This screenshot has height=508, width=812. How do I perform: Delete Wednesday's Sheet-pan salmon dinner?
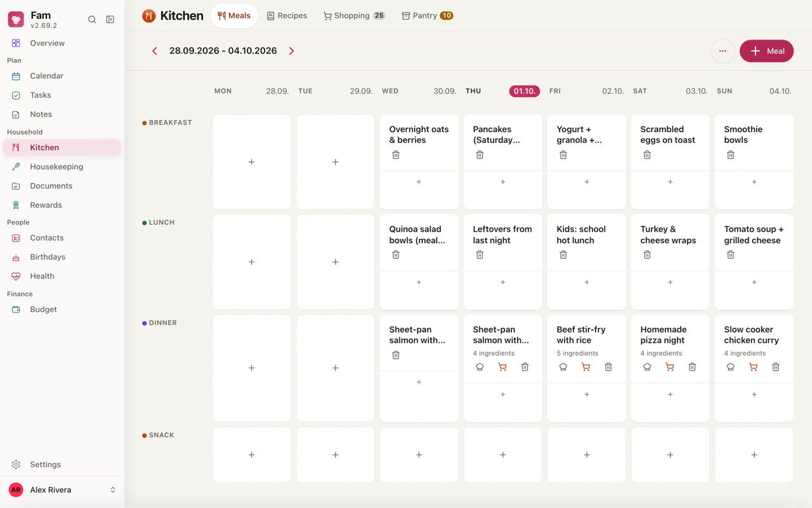click(396, 355)
